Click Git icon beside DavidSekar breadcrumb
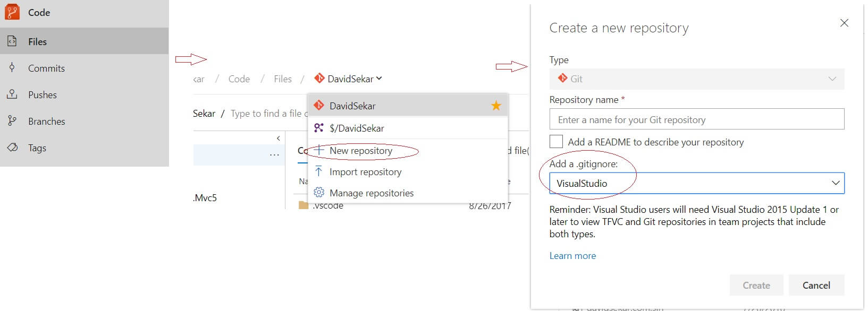868x311 pixels. click(x=319, y=79)
